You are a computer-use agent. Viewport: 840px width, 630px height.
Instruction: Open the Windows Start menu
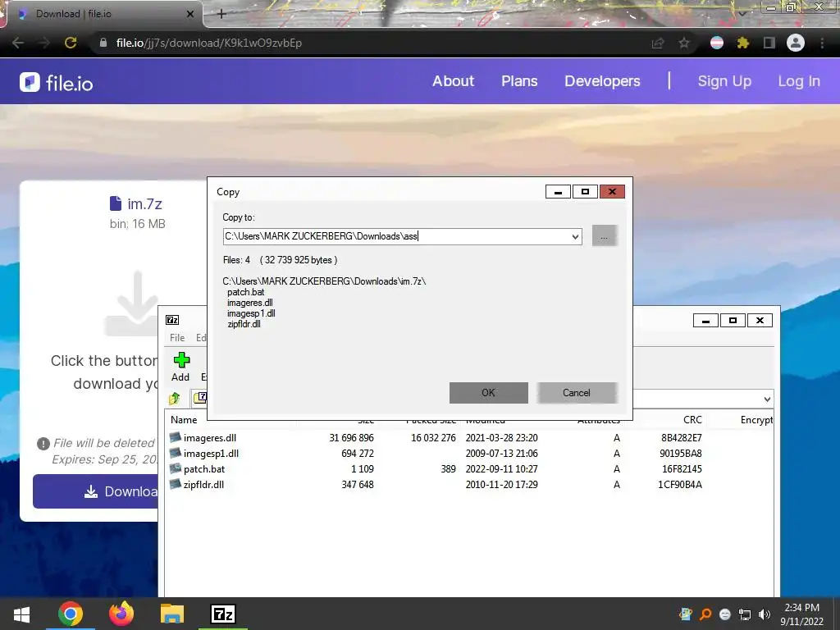pos(21,614)
